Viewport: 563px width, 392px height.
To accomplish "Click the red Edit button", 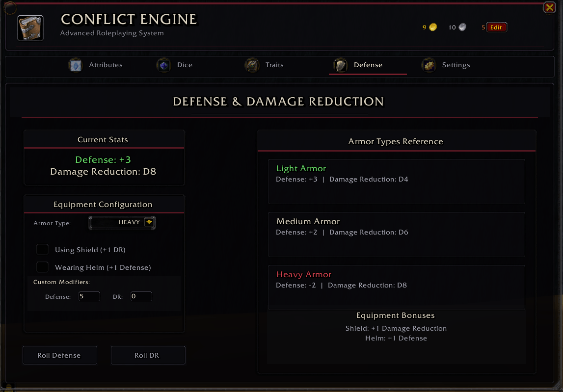I will 496,27.
